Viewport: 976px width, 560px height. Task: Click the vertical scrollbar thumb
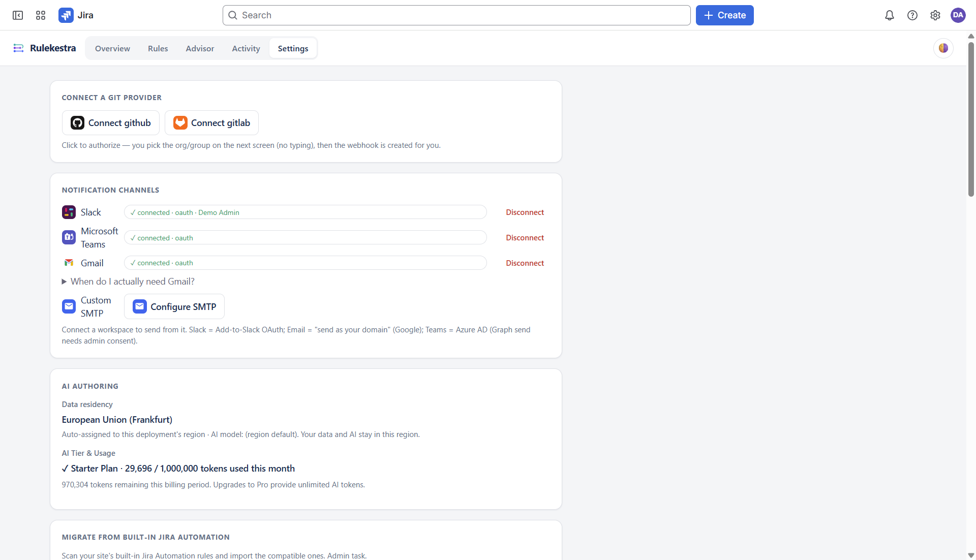(971, 119)
